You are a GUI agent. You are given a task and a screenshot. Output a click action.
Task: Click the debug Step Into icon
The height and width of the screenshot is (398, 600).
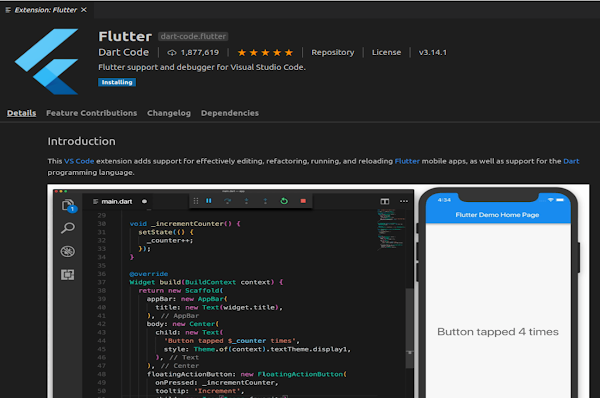[246, 201]
